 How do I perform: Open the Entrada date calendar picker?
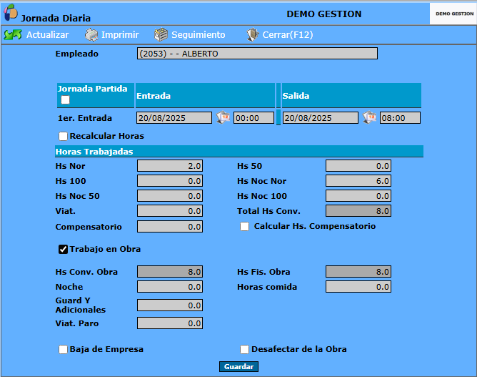click(223, 118)
